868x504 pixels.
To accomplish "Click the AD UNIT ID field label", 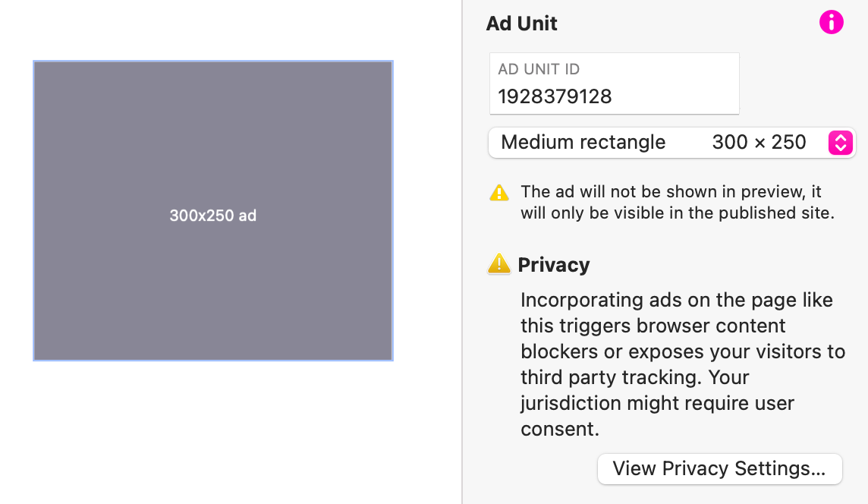I will click(x=539, y=69).
